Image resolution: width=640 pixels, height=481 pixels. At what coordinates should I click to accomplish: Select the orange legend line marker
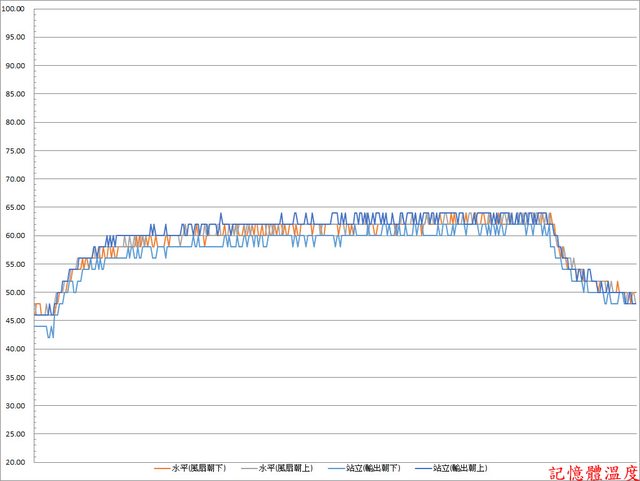[162, 468]
